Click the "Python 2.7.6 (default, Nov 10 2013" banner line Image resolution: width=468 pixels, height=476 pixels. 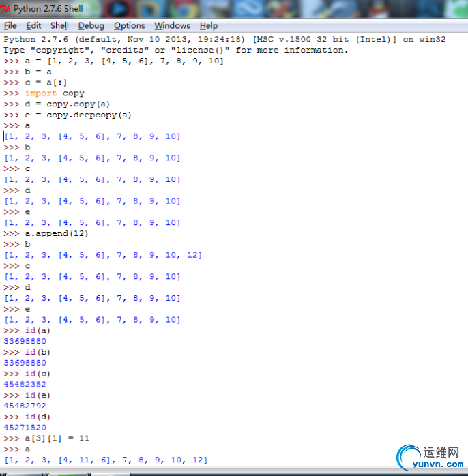(224, 40)
